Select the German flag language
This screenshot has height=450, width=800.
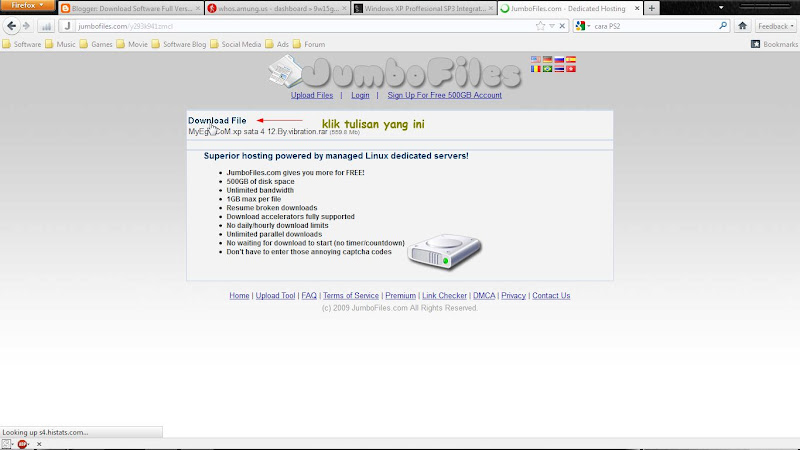547,60
